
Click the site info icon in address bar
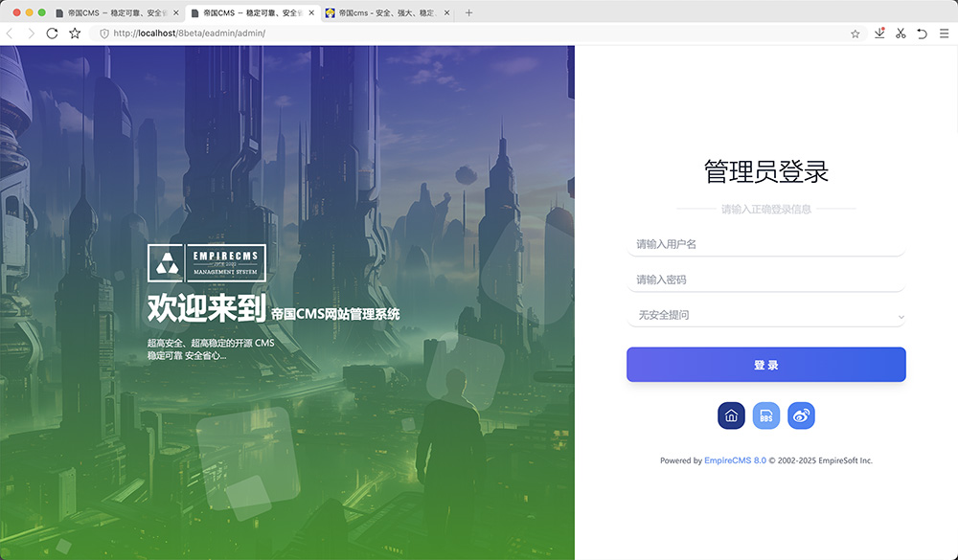pos(103,33)
